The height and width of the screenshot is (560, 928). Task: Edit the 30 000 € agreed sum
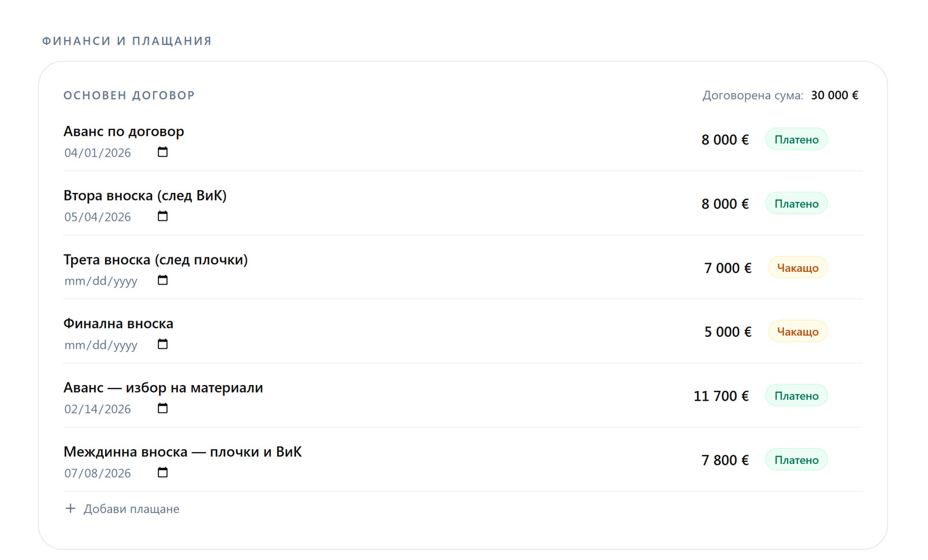point(835,95)
